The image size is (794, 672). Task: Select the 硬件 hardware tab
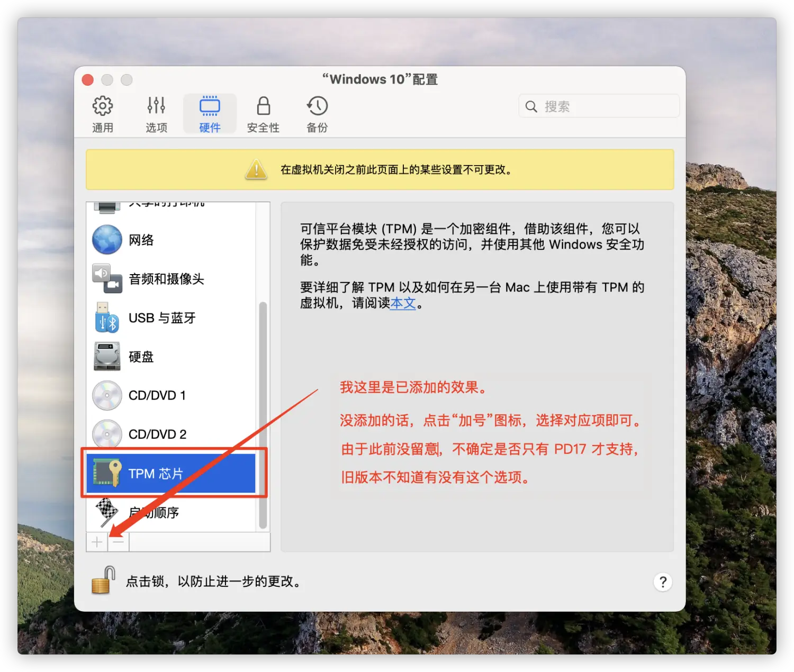[x=210, y=114]
